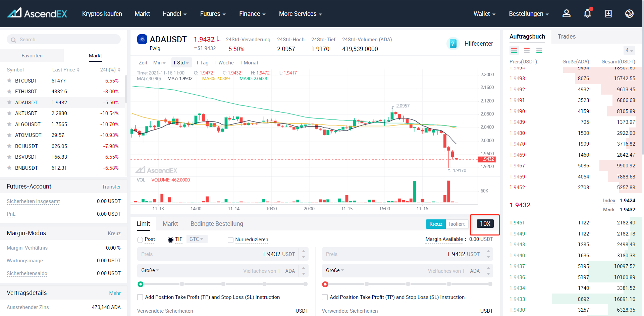Increase the buy-side Preis stepper up arrow

click(304, 251)
